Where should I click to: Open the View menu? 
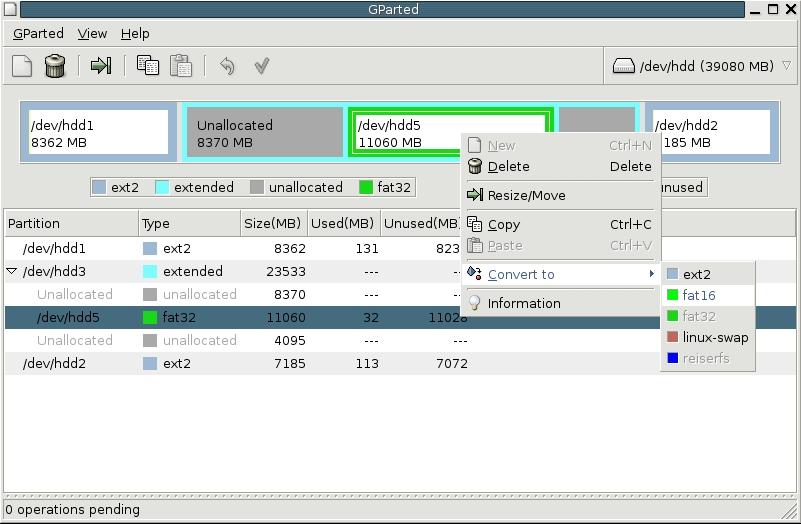[x=92, y=34]
